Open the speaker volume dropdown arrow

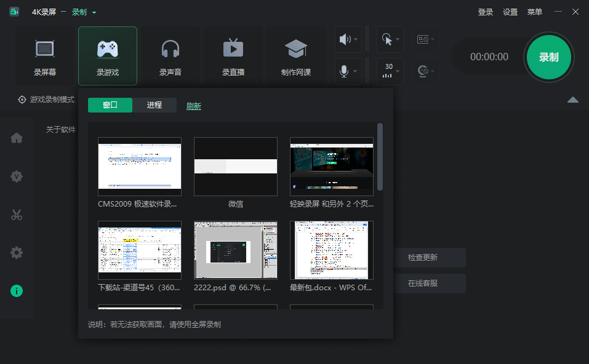356,39
